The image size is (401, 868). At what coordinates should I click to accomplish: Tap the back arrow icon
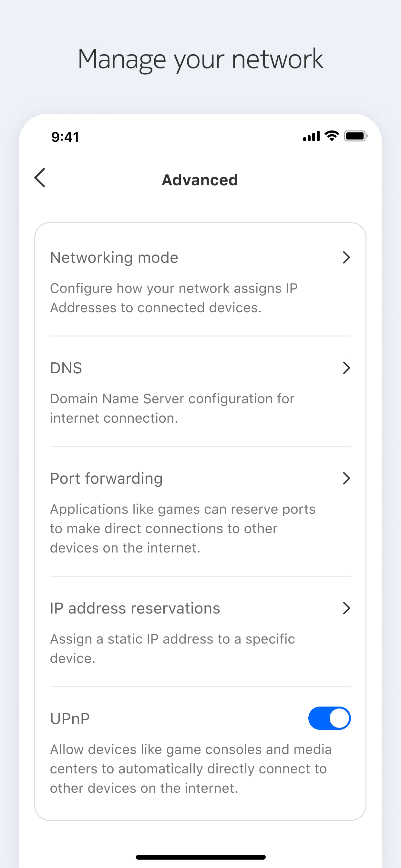[40, 178]
